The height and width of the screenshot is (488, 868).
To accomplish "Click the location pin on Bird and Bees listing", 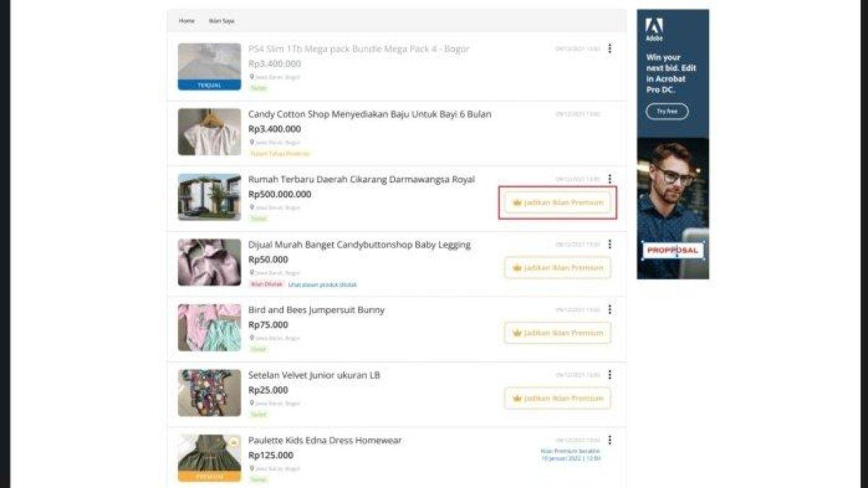I will point(252,338).
